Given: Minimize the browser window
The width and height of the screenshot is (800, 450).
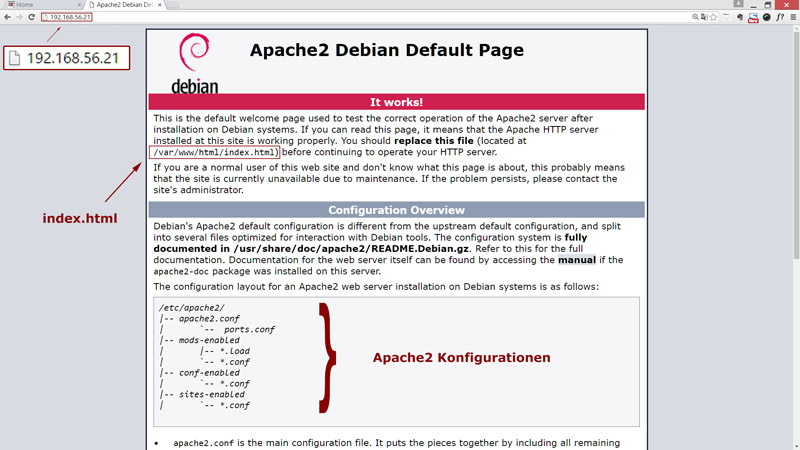Looking at the screenshot, I should point(754,5).
